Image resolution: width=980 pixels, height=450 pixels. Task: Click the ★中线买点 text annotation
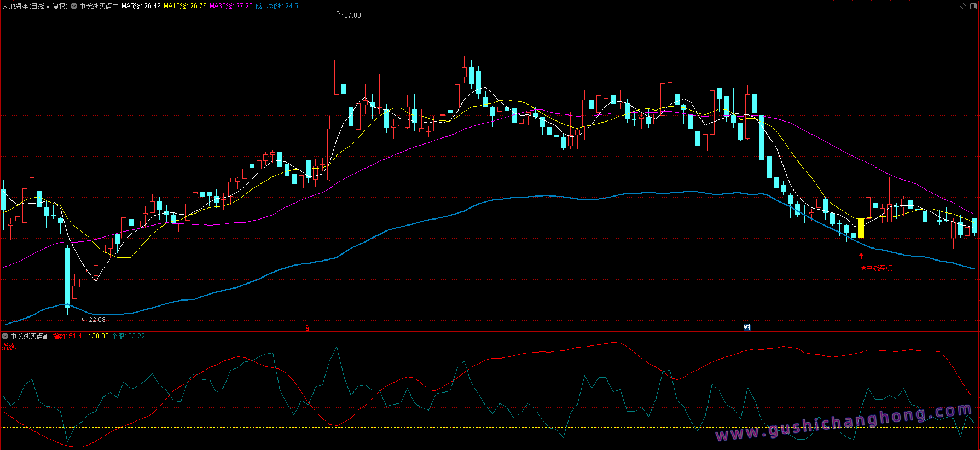pyautogui.click(x=877, y=268)
